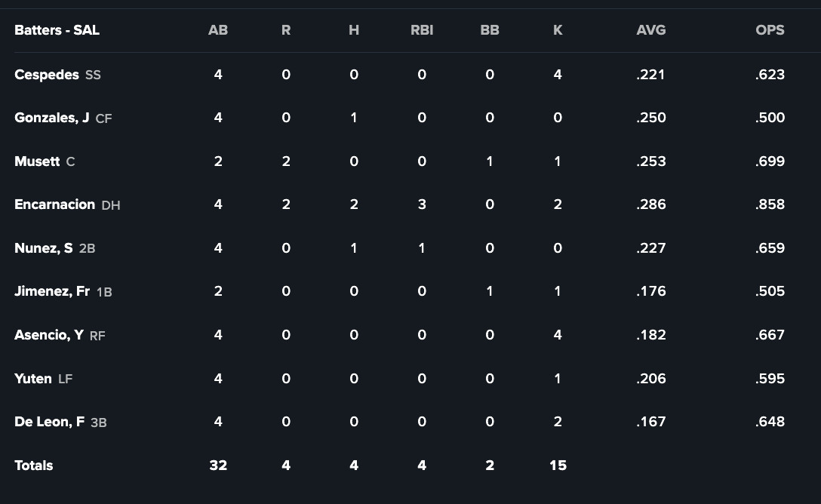
Task: Select Yuten player link
Action: click(x=33, y=379)
